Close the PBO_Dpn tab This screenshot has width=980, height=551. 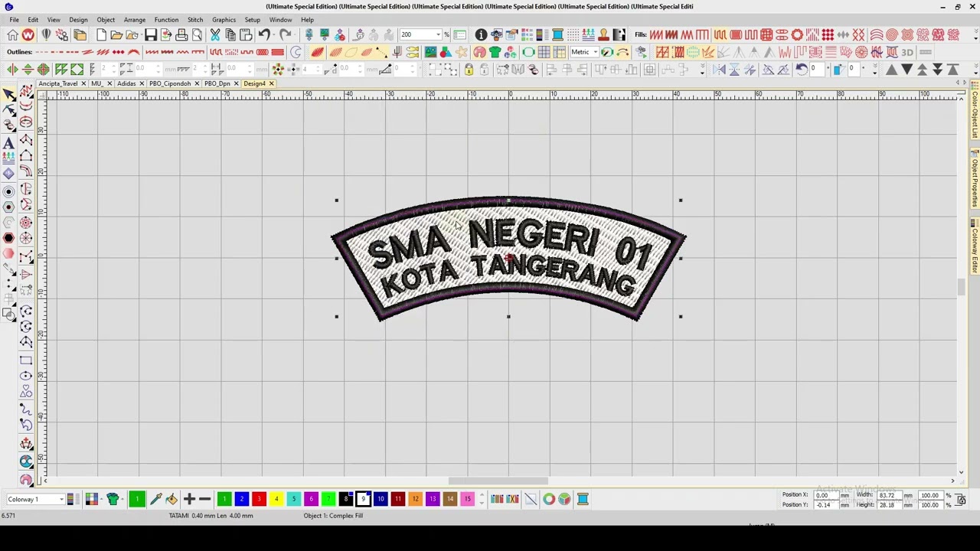[236, 83]
